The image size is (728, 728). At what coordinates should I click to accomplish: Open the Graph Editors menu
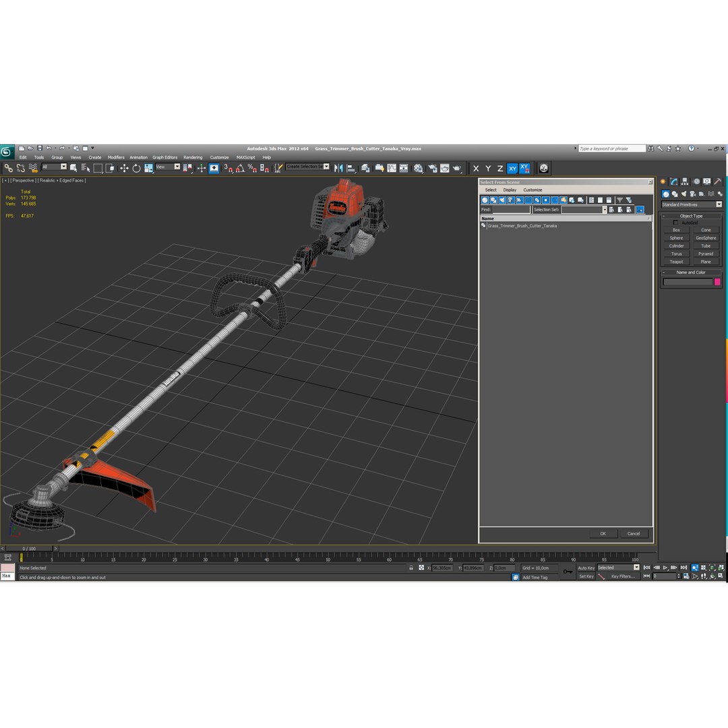click(165, 157)
